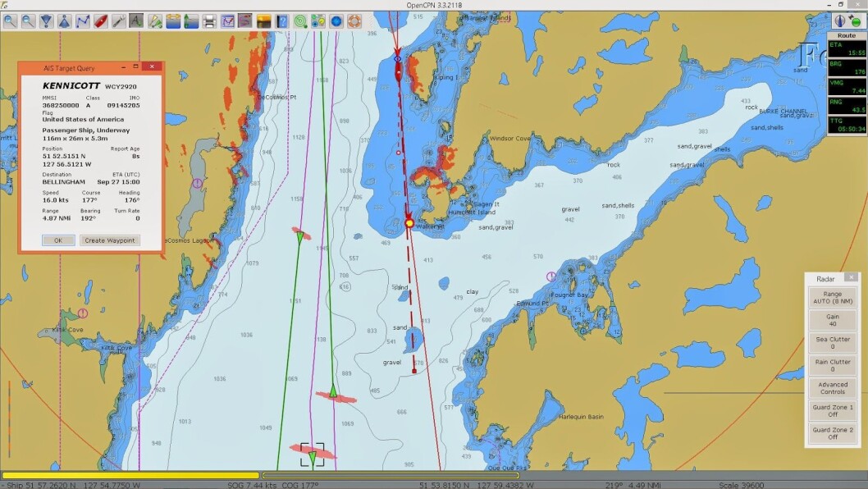Click the magenta caution marker near Kiltik Cove
Viewport: 868px width, 489px height.
pos(83,313)
